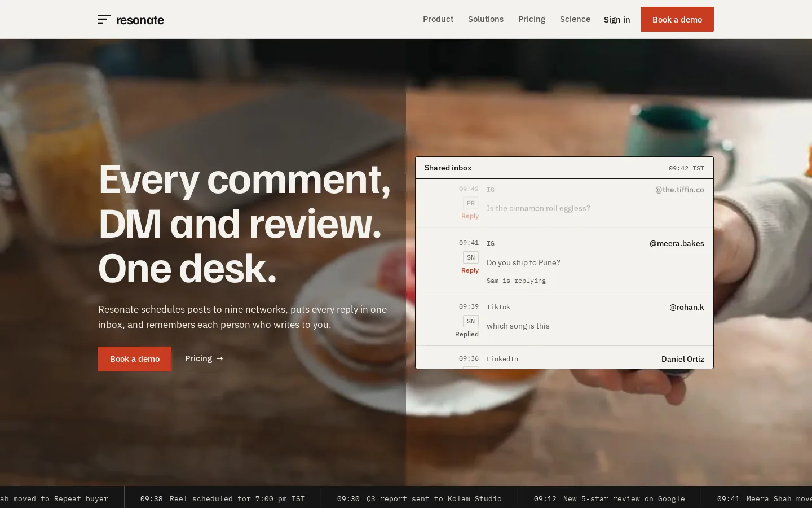Follow the Pricing arrow link in the hero
Screen dimensions: 812x508
pos(204,358)
